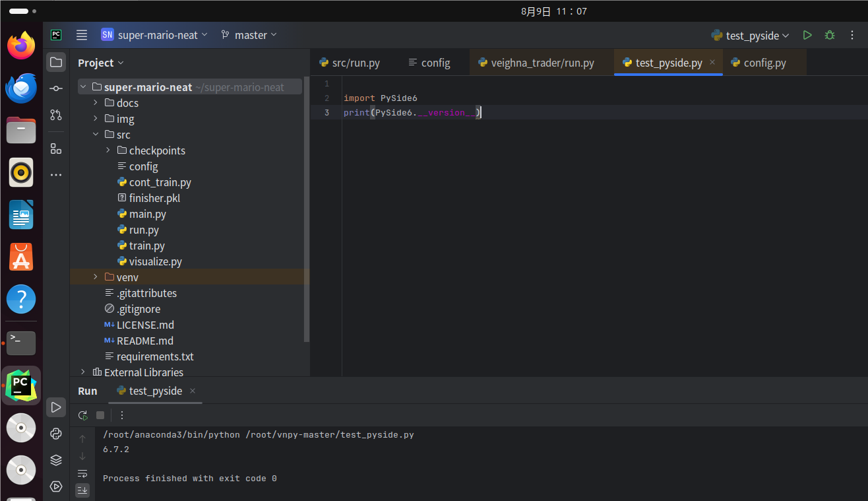Open the Python Console tool window
This screenshot has width=868, height=501.
pyautogui.click(x=56, y=434)
